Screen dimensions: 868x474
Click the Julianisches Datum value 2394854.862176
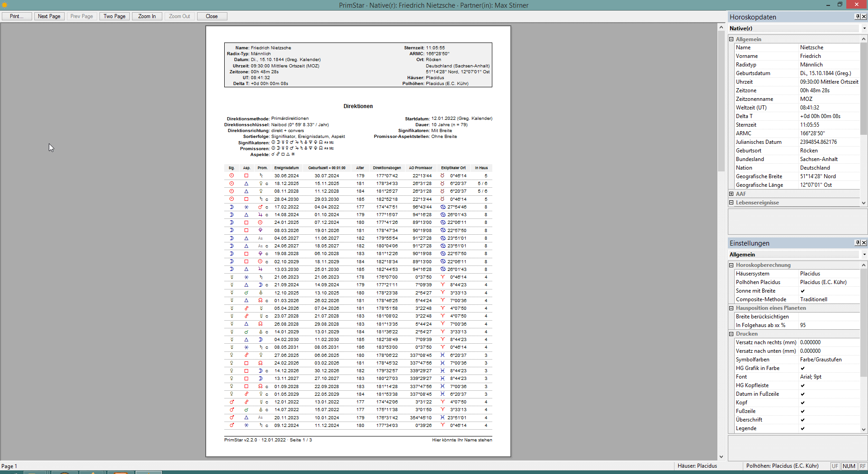pyautogui.click(x=829, y=142)
